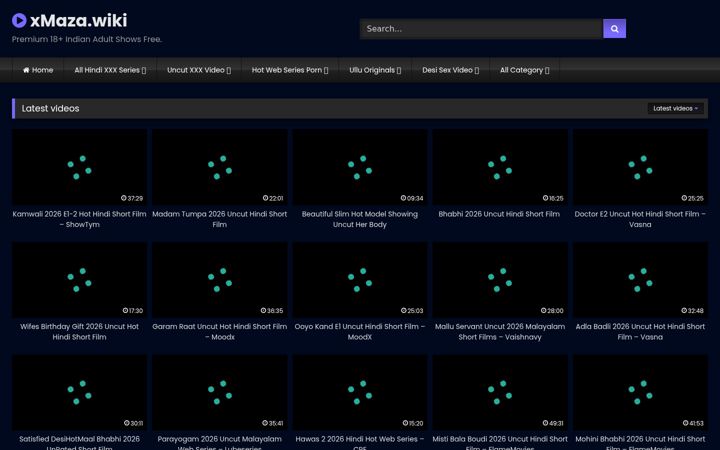
Task: Click the video thumbnail with duration 28:00
Action: pos(500,280)
